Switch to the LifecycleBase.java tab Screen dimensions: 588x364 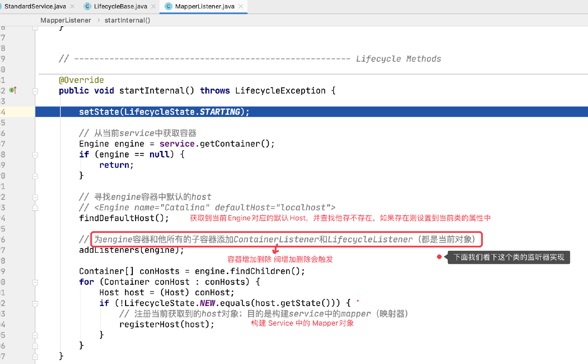(120, 6)
